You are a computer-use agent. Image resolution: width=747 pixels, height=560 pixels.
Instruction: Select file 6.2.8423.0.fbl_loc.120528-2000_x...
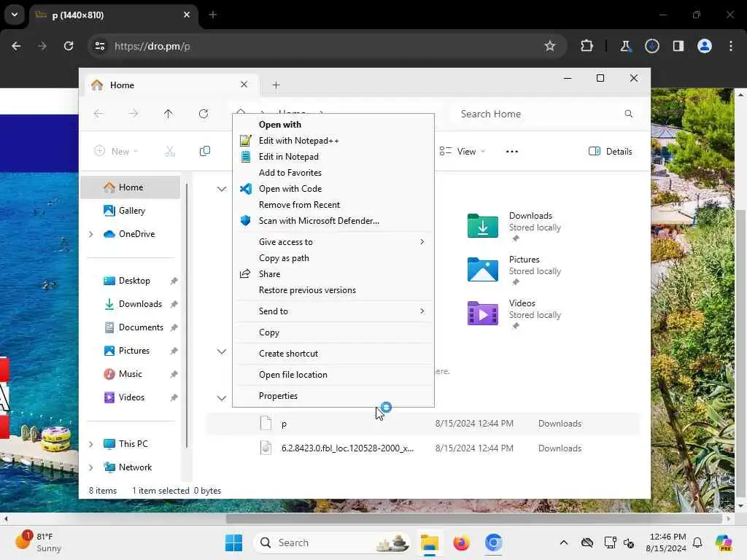[422, 448]
